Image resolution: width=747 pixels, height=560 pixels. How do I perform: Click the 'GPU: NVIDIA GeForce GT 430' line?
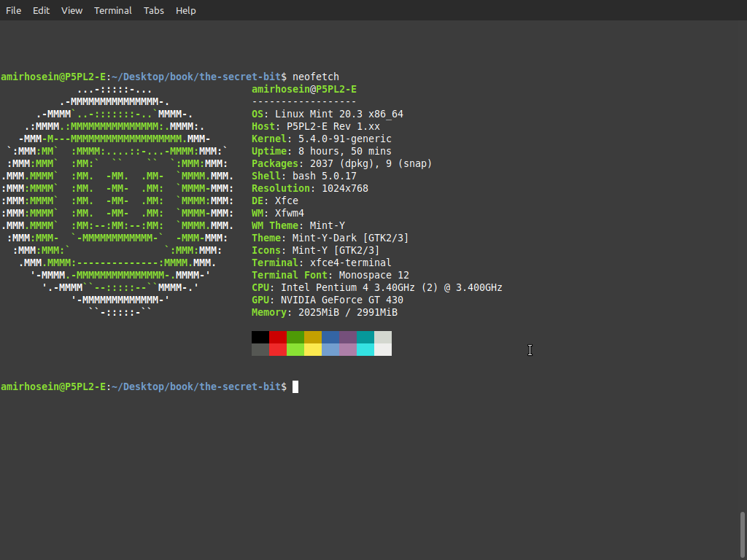coord(328,300)
